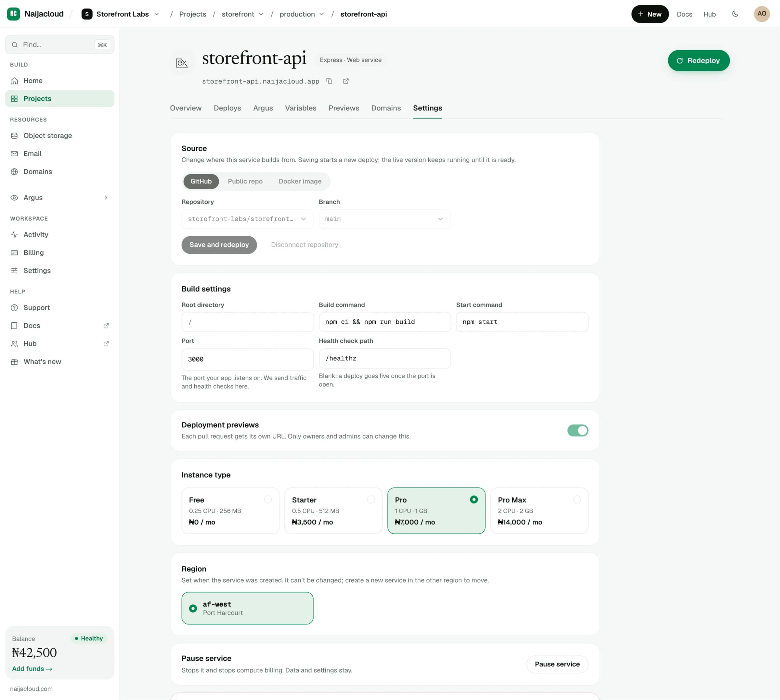Click Add funds link
The image size is (780, 700).
click(x=32, y=669)
